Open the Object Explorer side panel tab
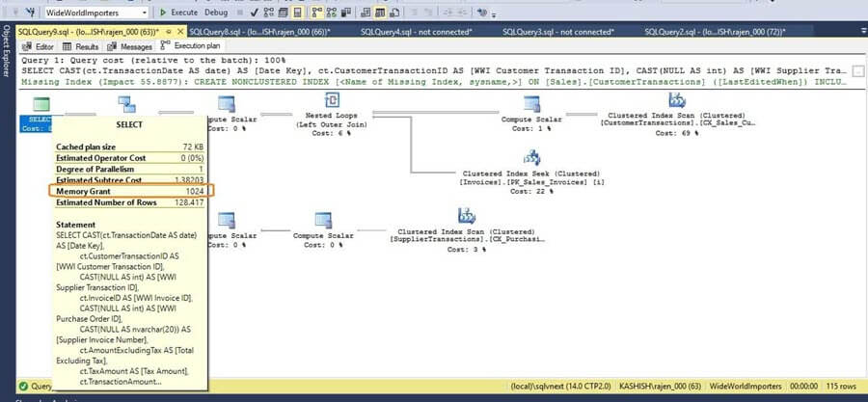This screenshot has height=402, width=868. tap(7, 50)
